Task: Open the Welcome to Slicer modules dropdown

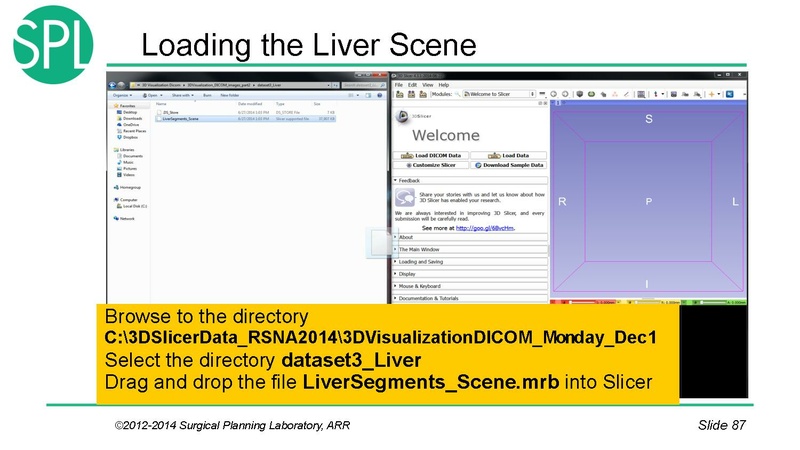Action: (x=499, y=94)
